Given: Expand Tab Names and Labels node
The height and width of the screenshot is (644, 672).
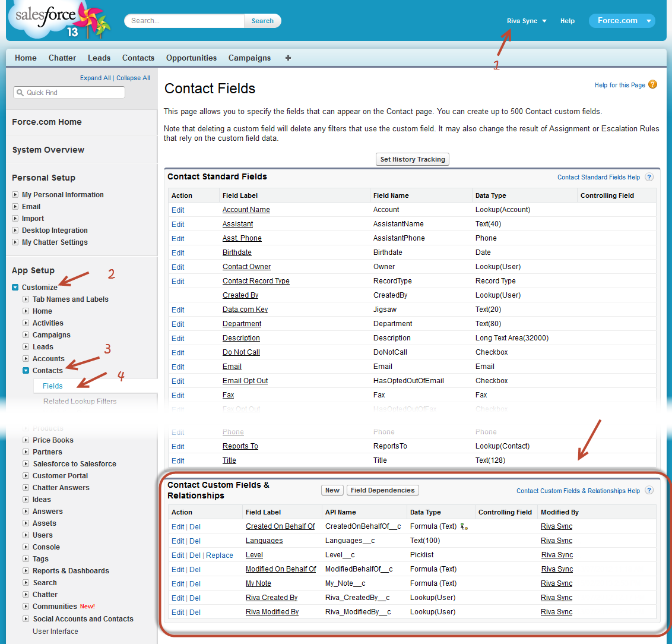Looking at the screenshot, I should 26,299.
